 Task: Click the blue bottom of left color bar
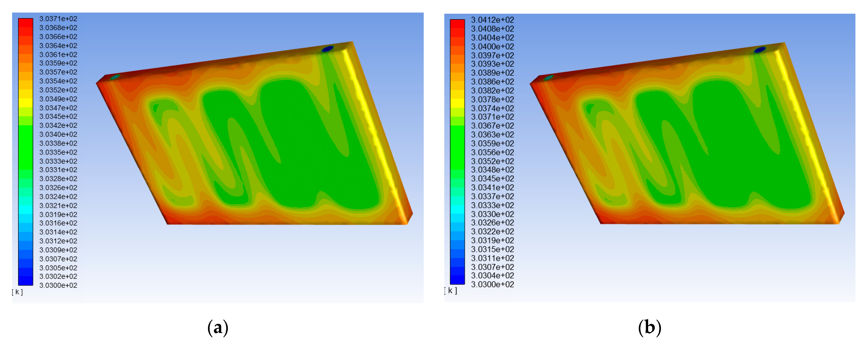[26, 281]
